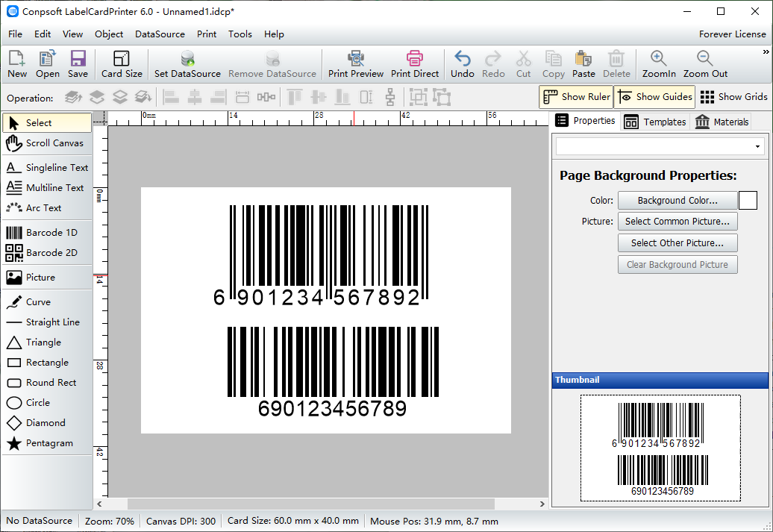Select the upper EAN barcode on canvas

tap(320, 255)
